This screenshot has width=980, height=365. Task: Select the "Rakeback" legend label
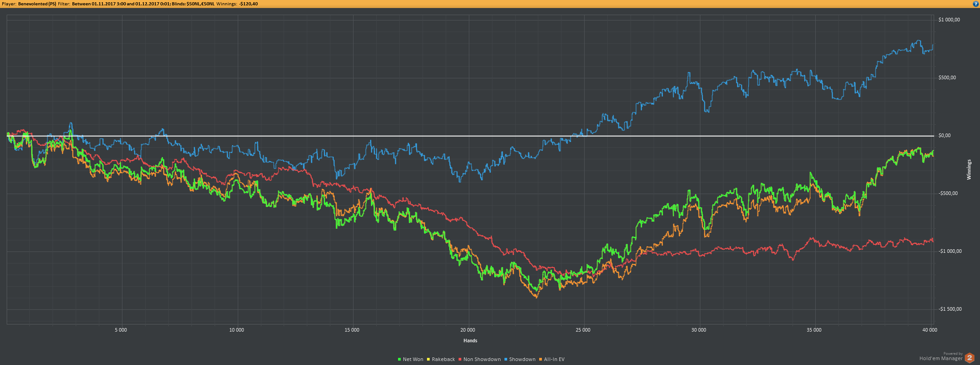click(443, 359)
